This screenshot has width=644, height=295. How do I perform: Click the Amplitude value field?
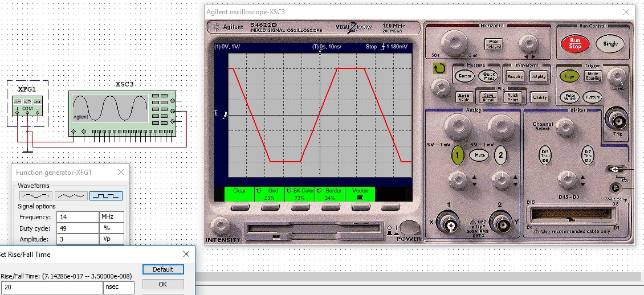tap(77, 239)
